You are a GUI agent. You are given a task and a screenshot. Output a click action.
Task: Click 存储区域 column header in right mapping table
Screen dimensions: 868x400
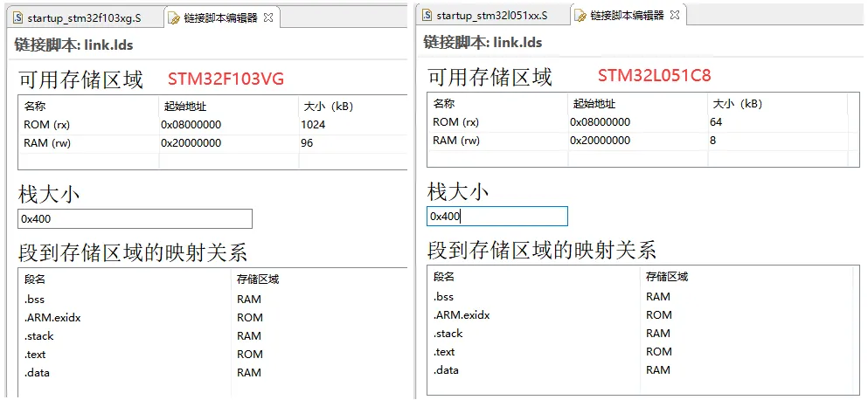667,277
